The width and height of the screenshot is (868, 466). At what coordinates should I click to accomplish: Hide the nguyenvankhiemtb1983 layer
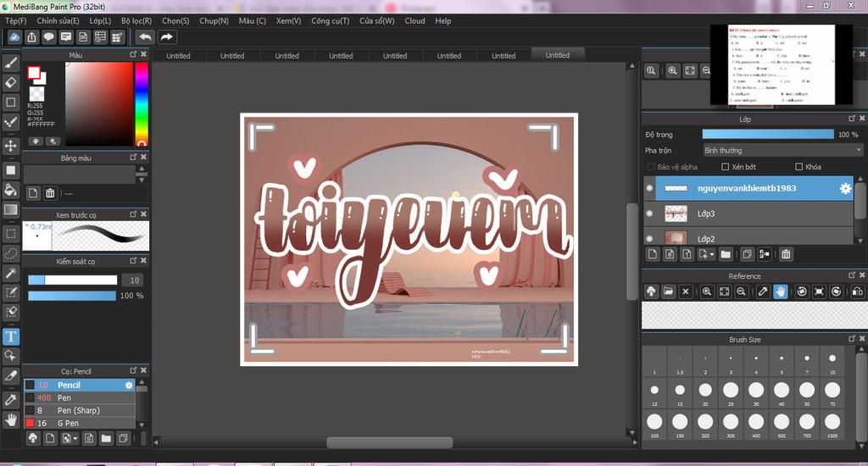click(x=649, y=188)
